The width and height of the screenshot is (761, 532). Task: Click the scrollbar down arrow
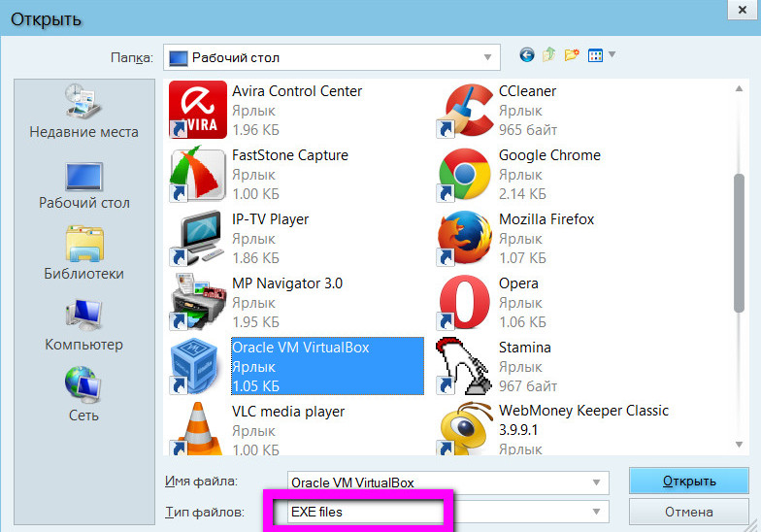click(739, 445)
